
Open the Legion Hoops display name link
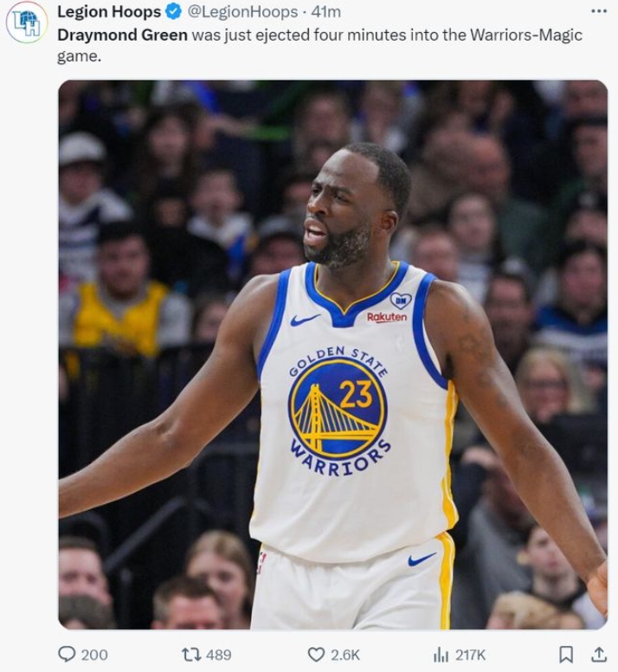[x=108, y=12]
